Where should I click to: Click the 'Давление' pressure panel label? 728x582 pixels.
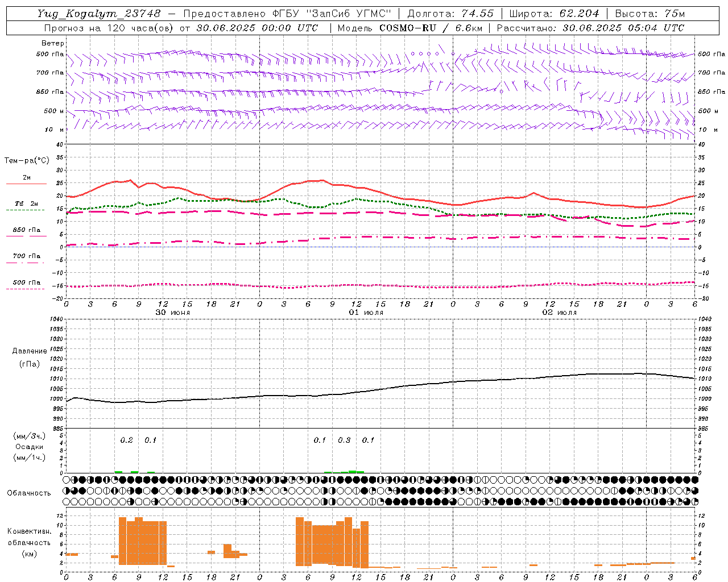coord(30,351)
